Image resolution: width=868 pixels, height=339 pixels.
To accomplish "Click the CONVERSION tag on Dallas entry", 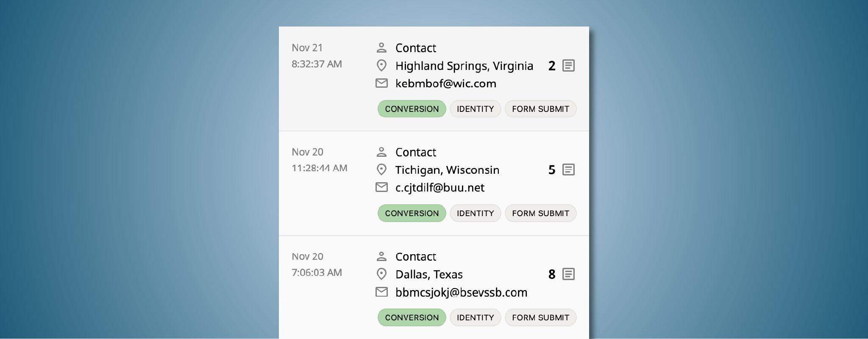I will click(x=412, y=317).
